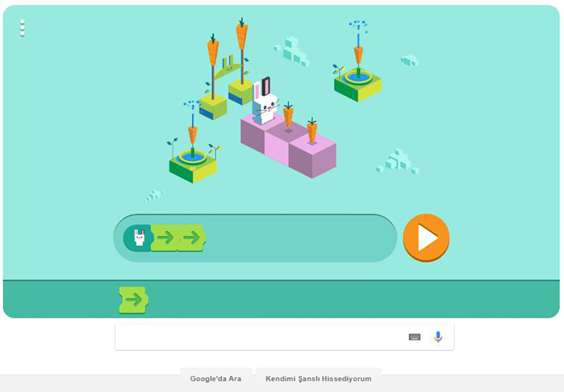
Task: Click the Google'da Ara button
Action: (215, 379)
